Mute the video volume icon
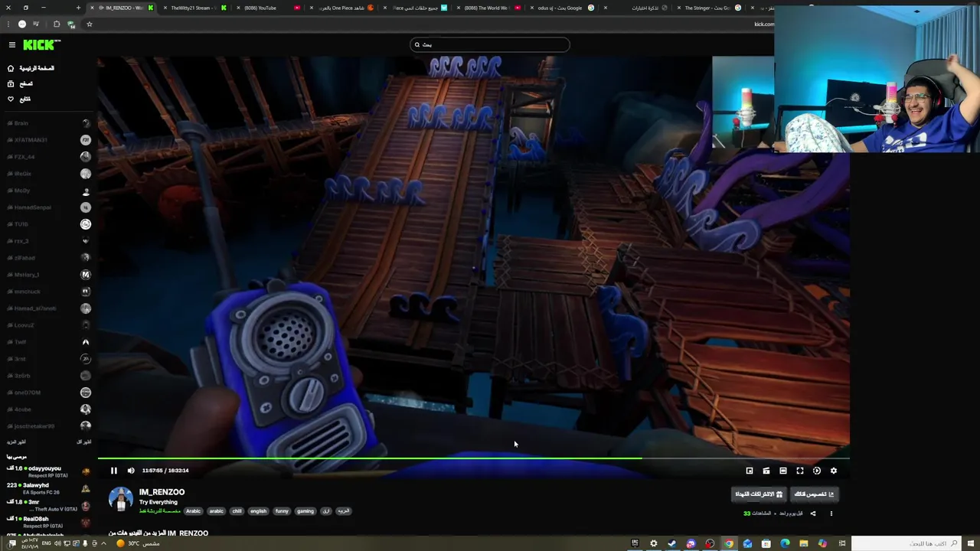Image resolution: width=980 pixels, height=551 pixels. (131, 471)
